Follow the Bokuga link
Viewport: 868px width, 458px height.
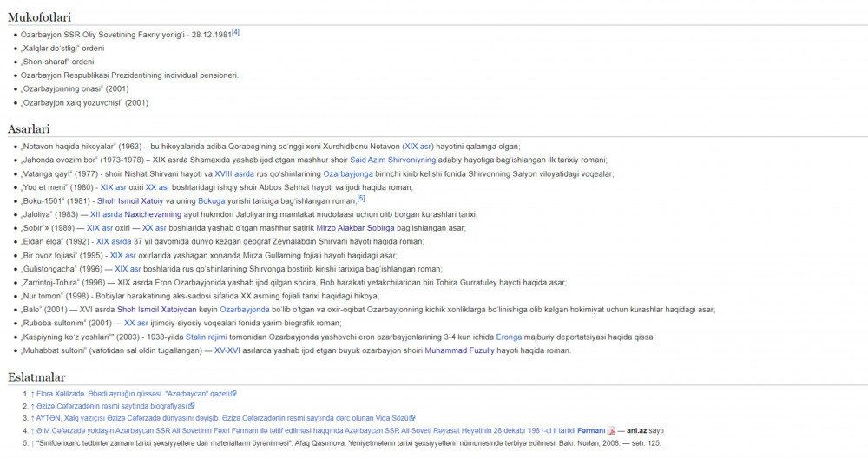212,200
